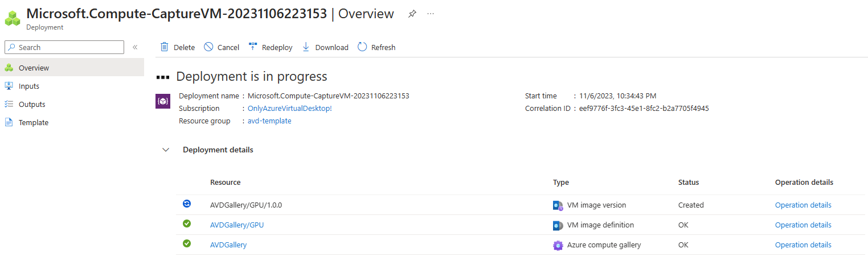Viewport: 868px width, 269px height.
Task: Open the Inputs menu item
Action: click(x=72, y=86)
